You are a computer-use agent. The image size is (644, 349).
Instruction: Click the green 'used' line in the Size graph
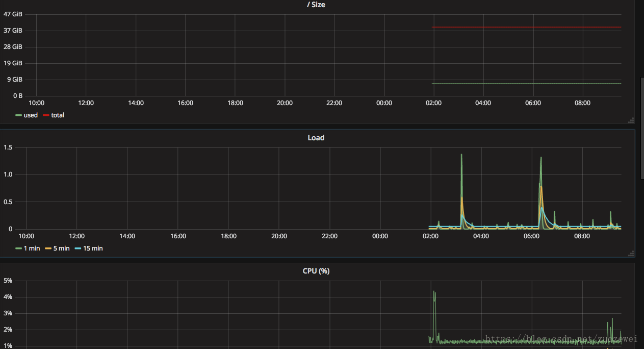click(527, 84)
